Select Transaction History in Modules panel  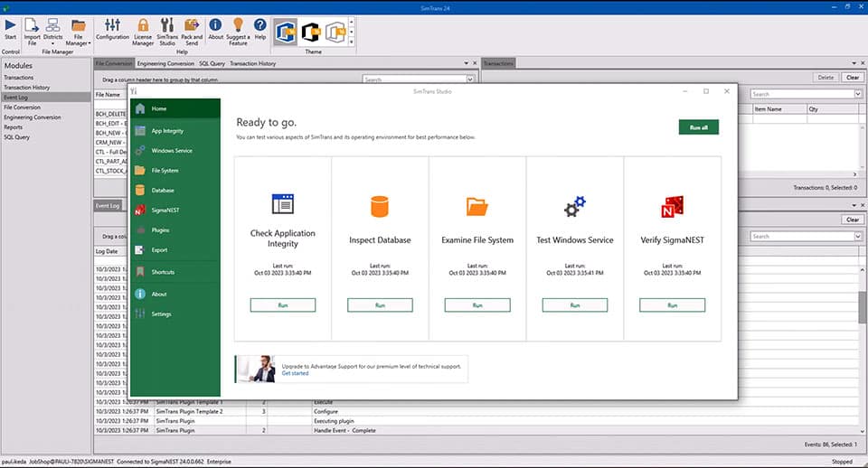[26, 88]
